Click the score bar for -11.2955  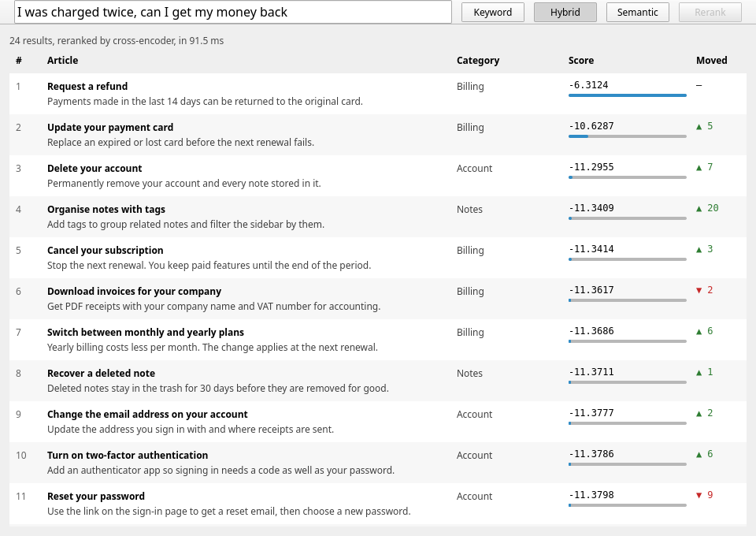point(628,177)
